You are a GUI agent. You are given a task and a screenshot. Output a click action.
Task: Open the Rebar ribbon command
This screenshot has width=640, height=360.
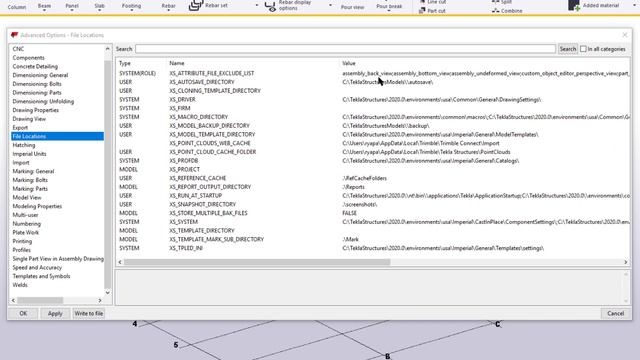pyautogui.click(x=169, y=7)
